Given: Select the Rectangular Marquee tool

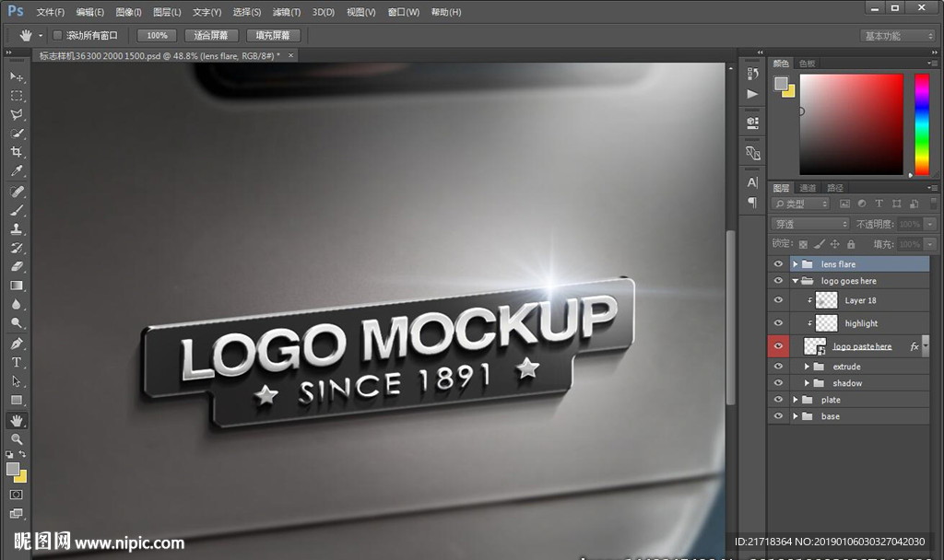Looking at the screenshot, I should point(17,96).
